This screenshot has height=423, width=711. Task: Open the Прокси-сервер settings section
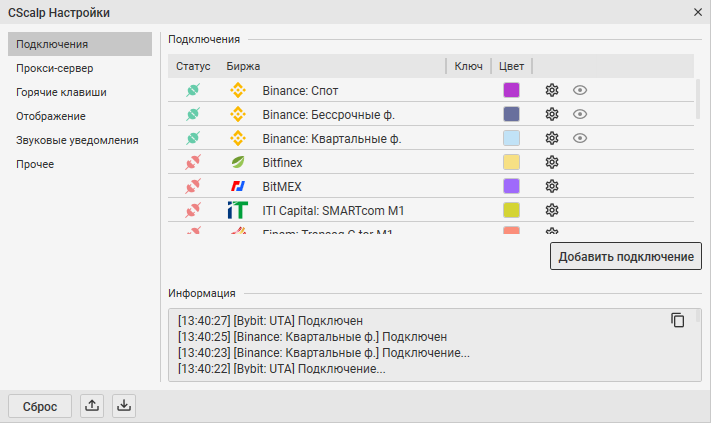(80, 68)
